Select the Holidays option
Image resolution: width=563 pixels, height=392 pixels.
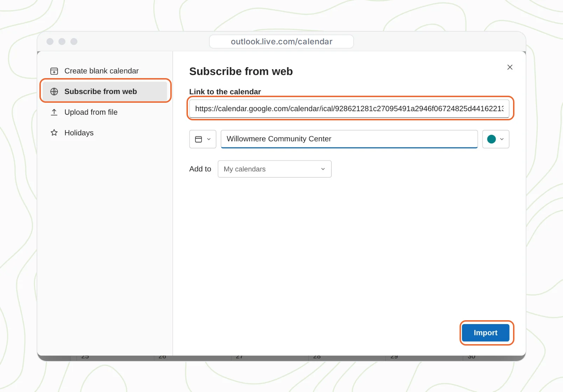click(x=105, y=133)
